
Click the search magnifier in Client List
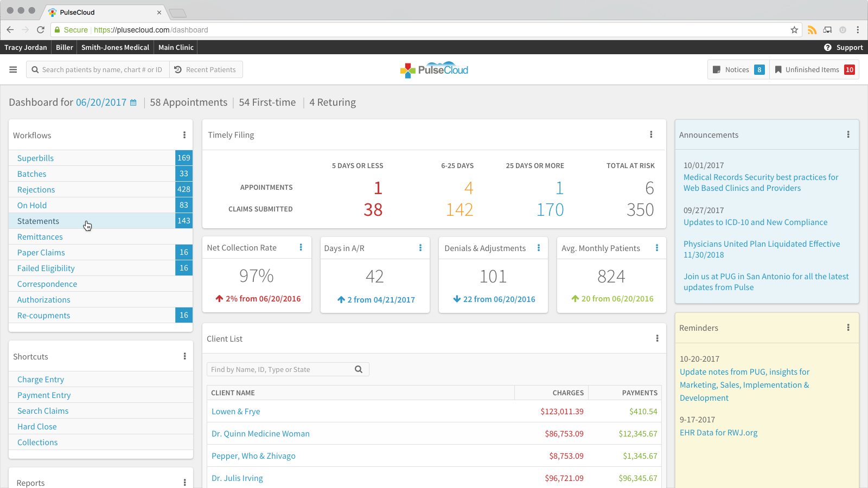tap(359, 369)
